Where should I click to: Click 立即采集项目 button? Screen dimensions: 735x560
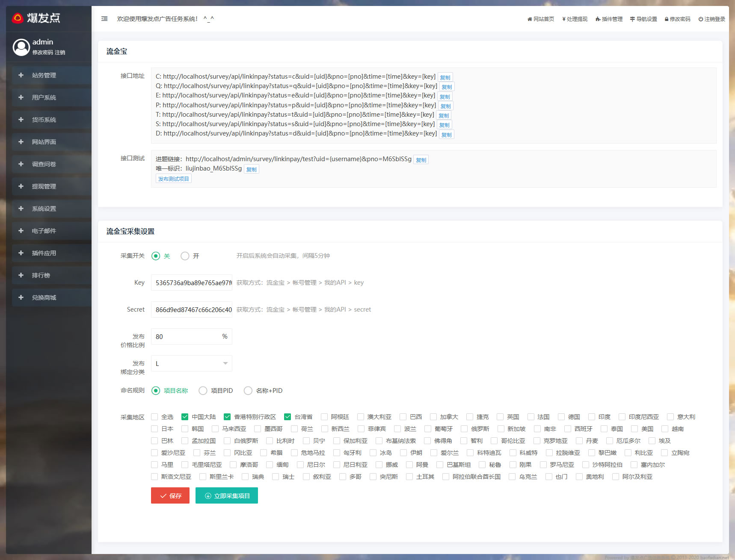click(x=226, y=496)
